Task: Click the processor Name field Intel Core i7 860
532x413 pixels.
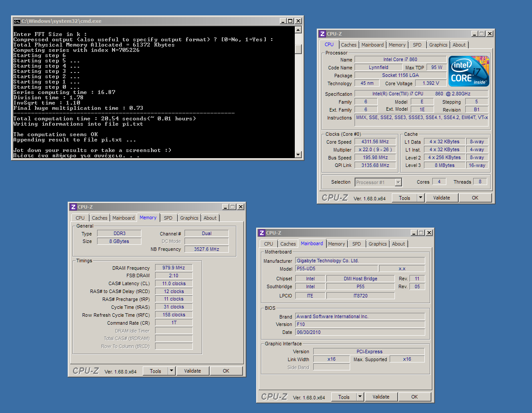Action: 400,59
